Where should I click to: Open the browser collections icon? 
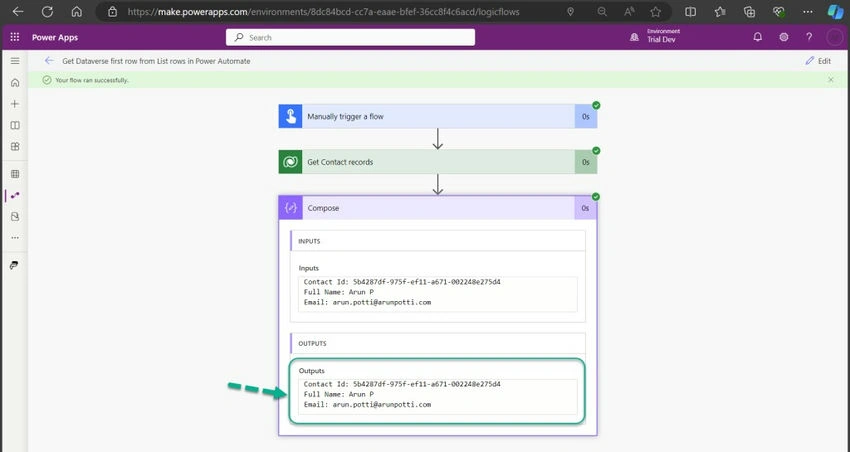pos(749,11)
